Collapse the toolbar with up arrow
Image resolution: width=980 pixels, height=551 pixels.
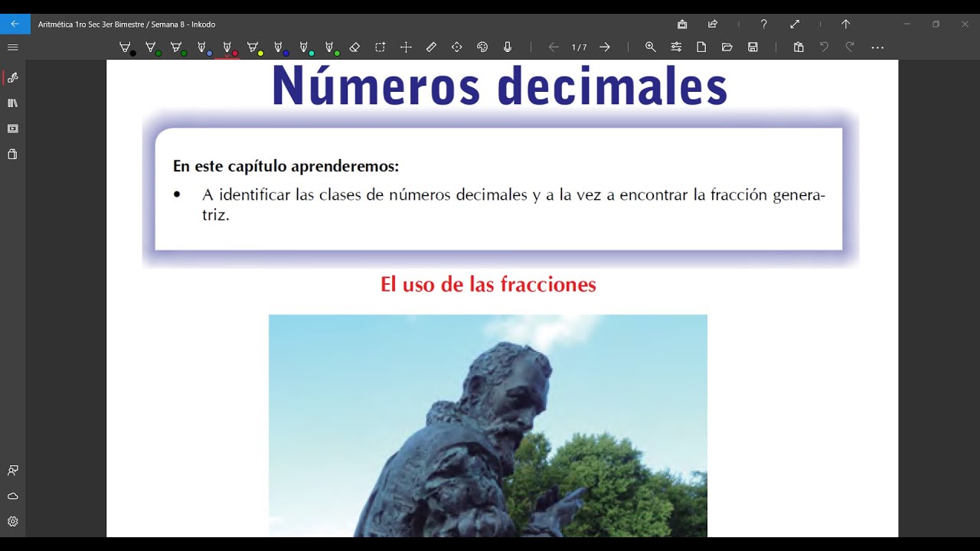846,24
